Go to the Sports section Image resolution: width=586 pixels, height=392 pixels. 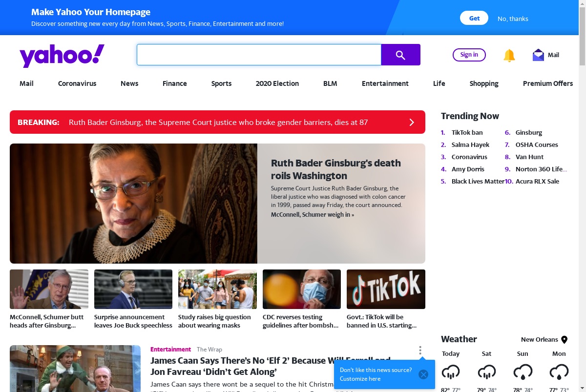(221, 83)
